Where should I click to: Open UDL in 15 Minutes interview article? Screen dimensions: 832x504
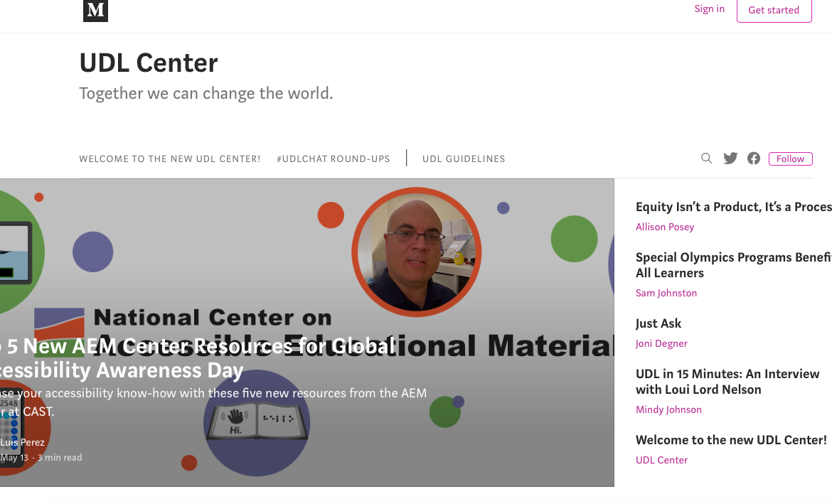tap(727, 382)
